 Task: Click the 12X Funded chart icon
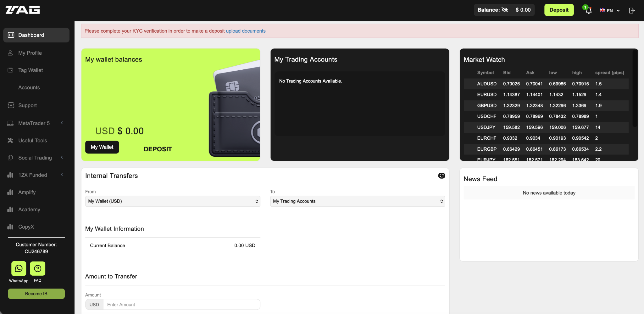click(10, 175)
